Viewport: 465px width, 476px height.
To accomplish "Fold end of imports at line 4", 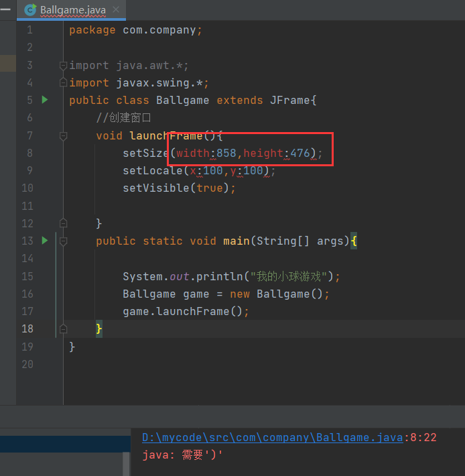I will (x=63, y=82).
